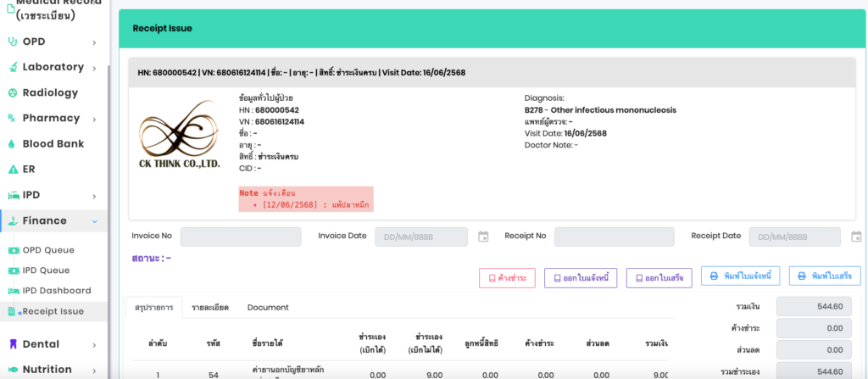Collapse the Finance menu section
The width and height of the screenshot is (868, 379).
(94, 221)
